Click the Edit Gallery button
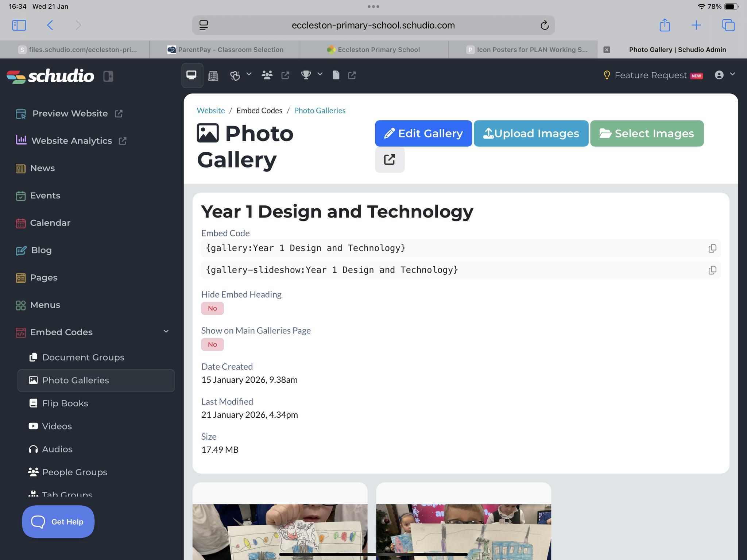This screenshot has height=560, width=747. (x=423, y=134)
